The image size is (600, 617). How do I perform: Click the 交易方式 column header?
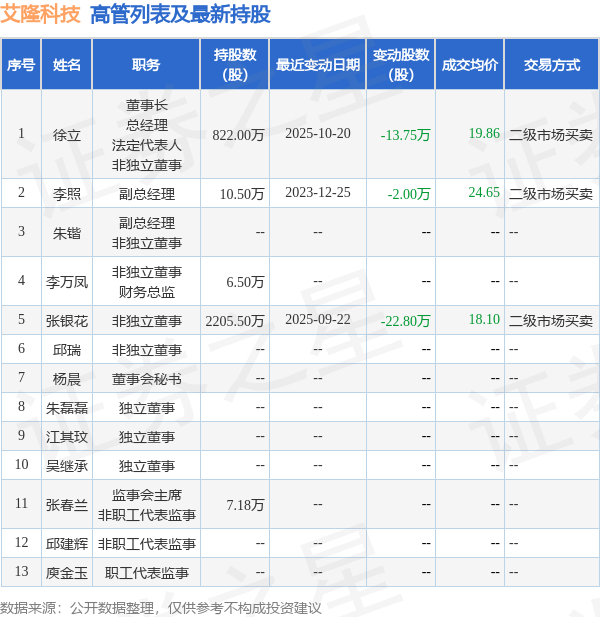(x=552, y=65)
